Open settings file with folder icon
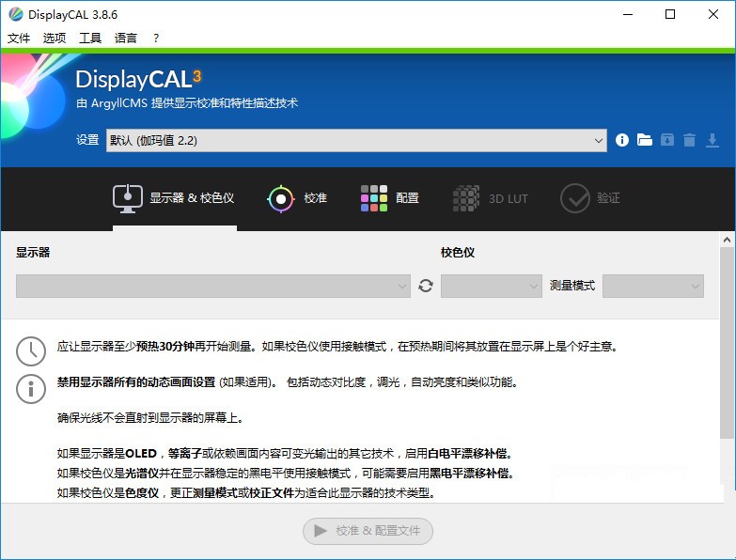 (x=645, y=140)
